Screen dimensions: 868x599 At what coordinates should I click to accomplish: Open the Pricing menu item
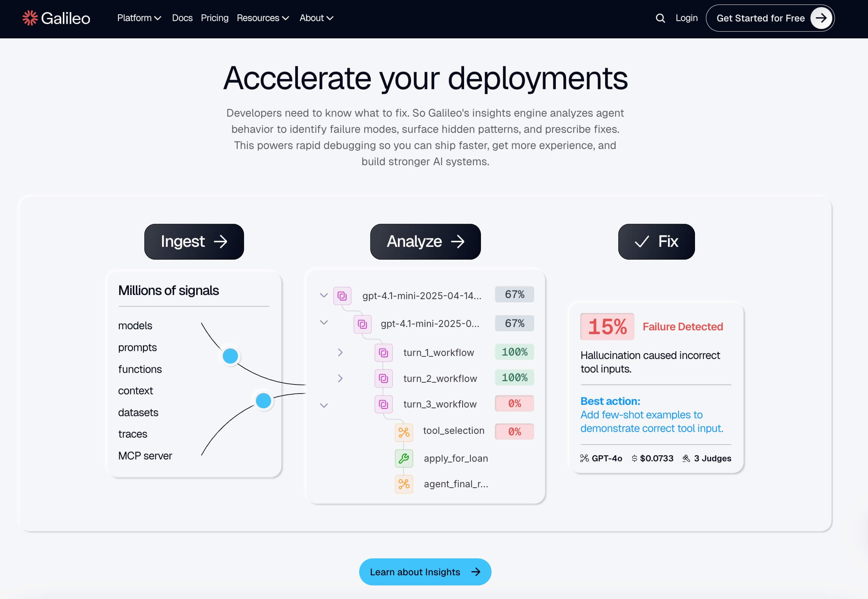point(214,18)
